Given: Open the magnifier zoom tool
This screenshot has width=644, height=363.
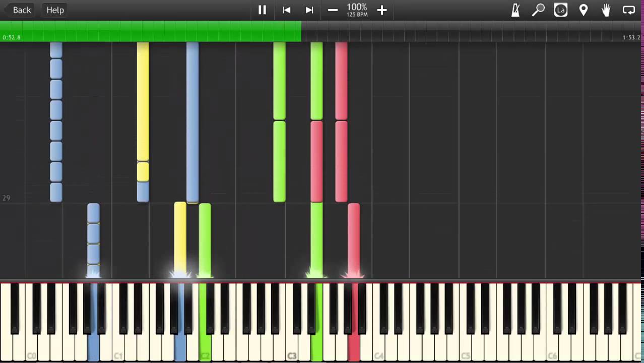Looking at the screenshot, I should click(x=538, y=10).
